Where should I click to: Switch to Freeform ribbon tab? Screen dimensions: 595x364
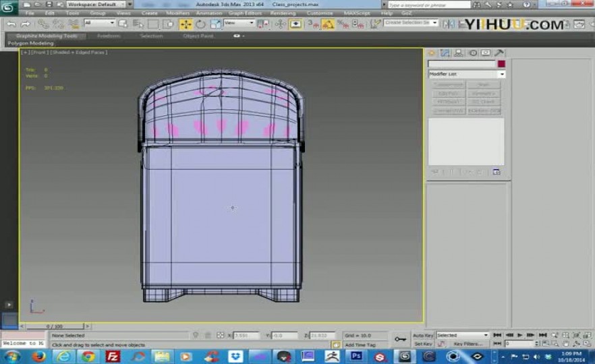tap(109, 36)
